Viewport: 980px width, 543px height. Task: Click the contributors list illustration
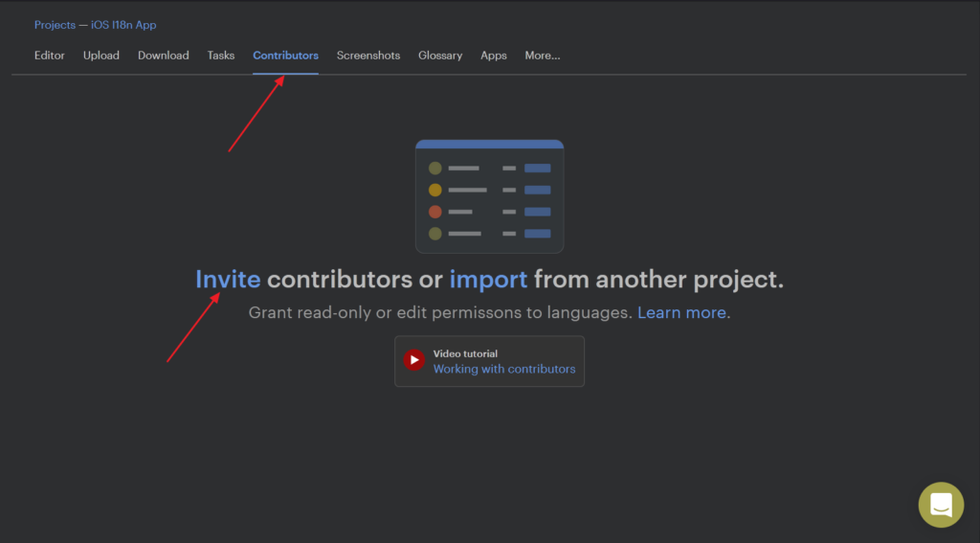[489, 196]
